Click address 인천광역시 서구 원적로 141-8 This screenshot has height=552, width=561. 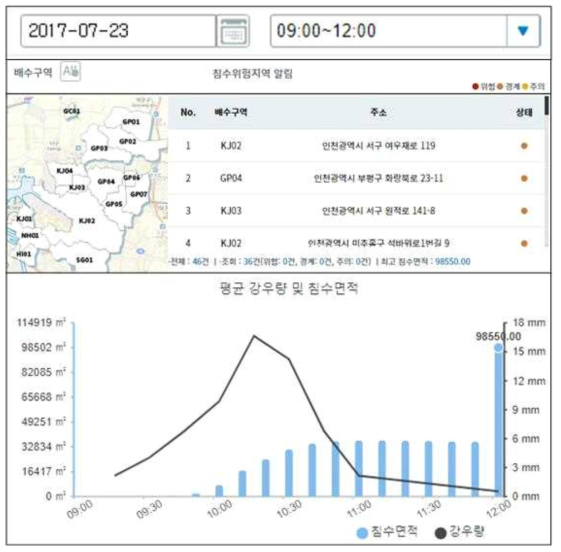[x=379, y=211]
